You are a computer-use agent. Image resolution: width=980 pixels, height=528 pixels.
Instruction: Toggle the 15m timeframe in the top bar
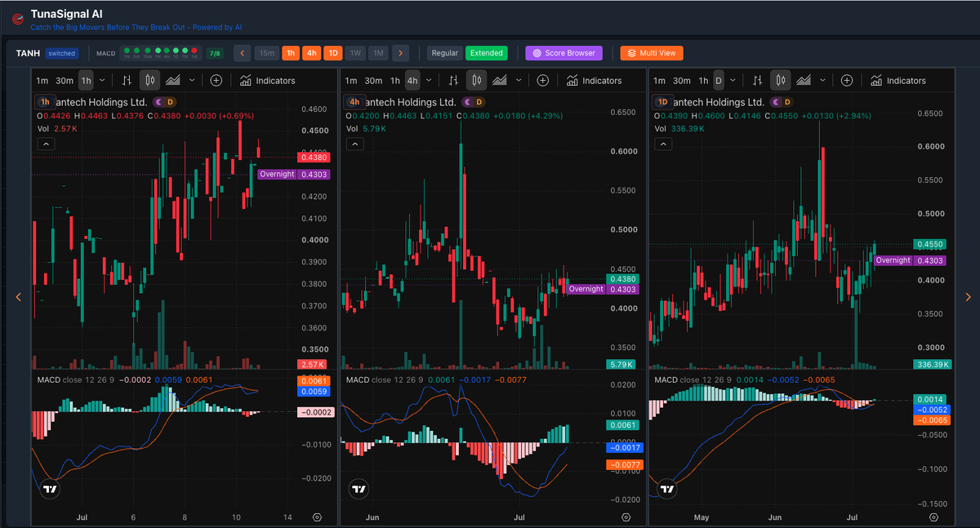[x=266, y=53]
